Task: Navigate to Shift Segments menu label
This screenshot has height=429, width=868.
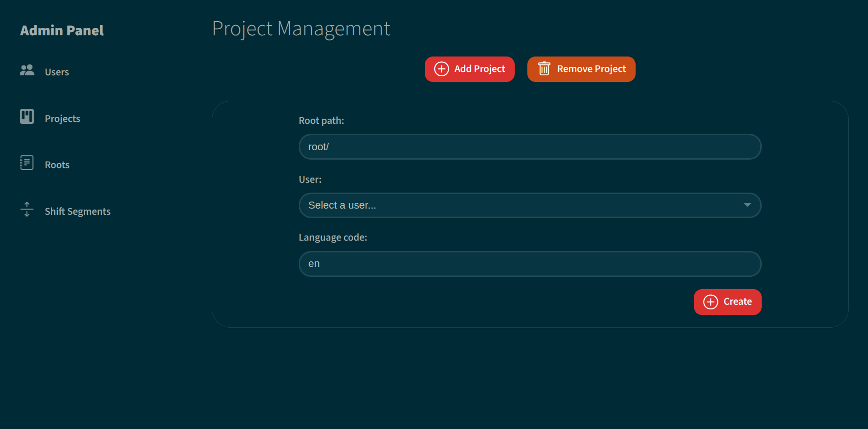Action: pos(78,211)
